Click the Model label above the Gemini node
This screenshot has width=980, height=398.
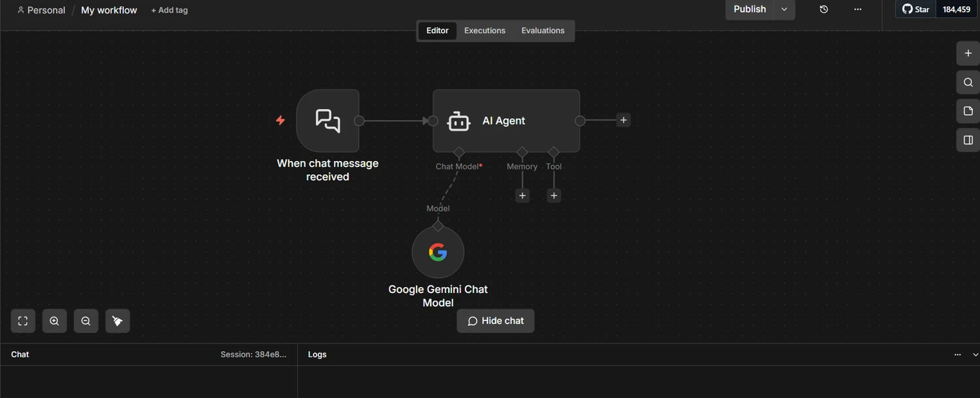point(438,208)
